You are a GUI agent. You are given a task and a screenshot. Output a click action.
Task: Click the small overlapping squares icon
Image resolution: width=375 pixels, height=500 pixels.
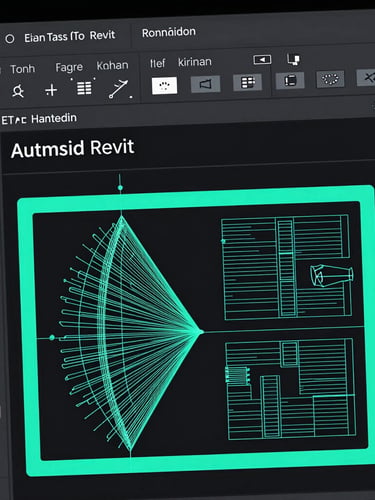pyautogui.click(x=293, y=59)
